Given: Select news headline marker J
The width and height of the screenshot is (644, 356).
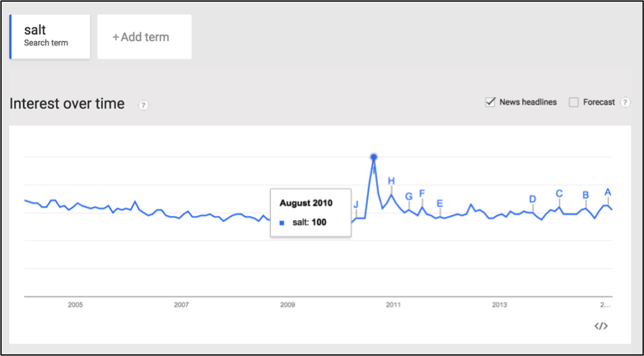Looking at the screenshot, I should tap(356, 204).
